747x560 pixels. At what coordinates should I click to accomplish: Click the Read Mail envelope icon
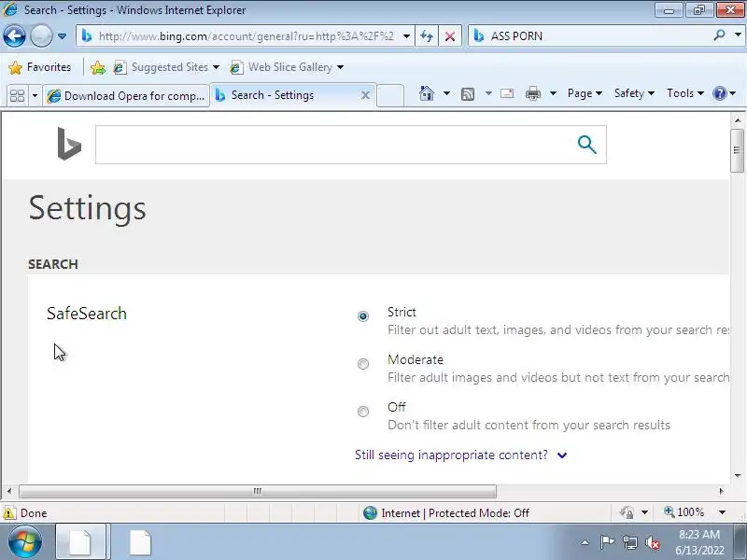pyautogui.click(x=507, y=93)
